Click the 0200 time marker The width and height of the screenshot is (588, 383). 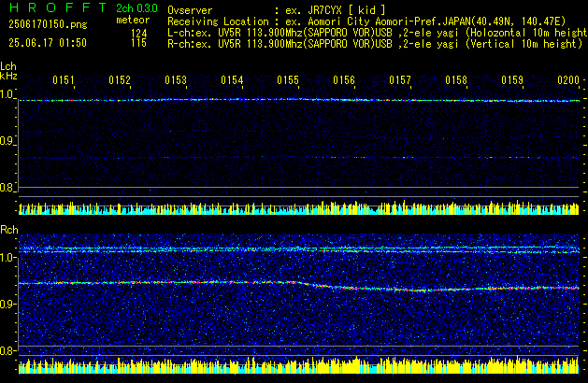click(x=568, y=80)
